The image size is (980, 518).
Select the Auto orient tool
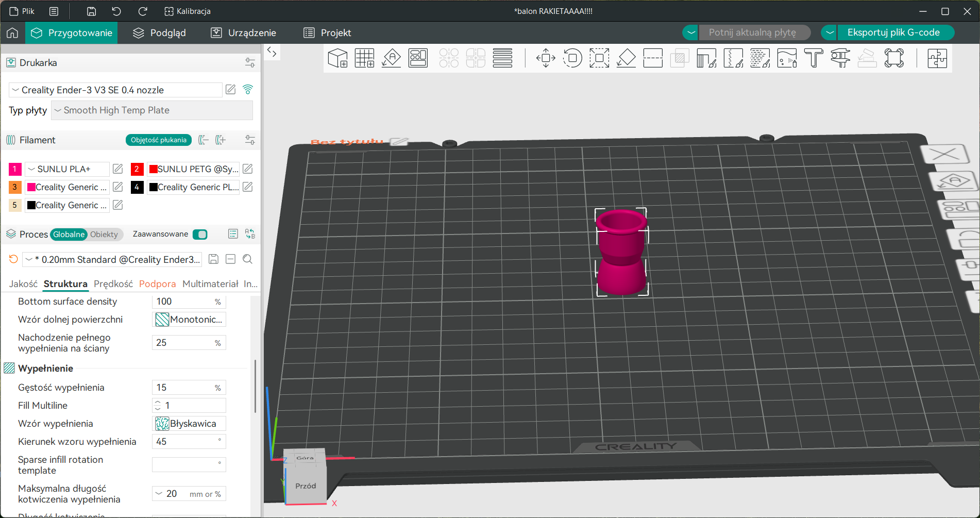pos(391,58)
